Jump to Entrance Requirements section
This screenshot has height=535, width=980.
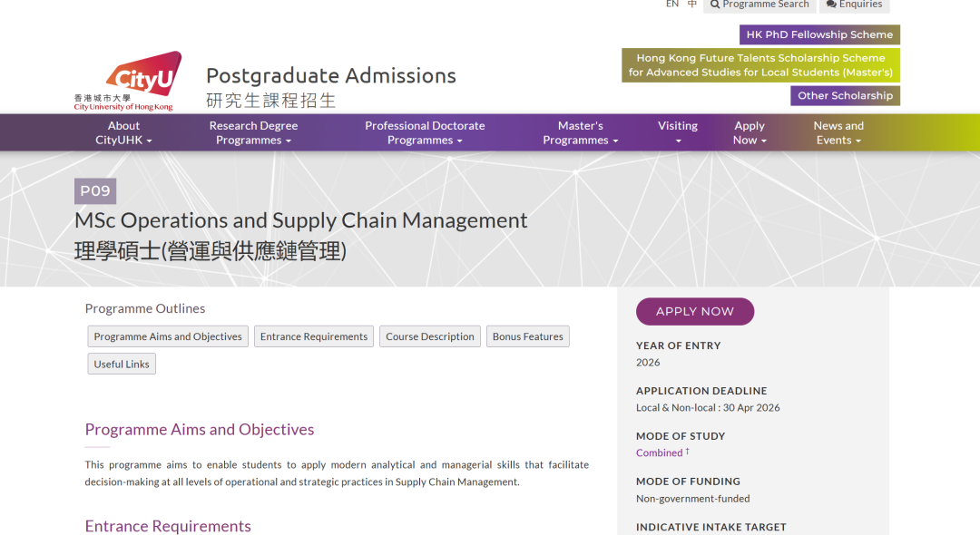pos(314,336)
